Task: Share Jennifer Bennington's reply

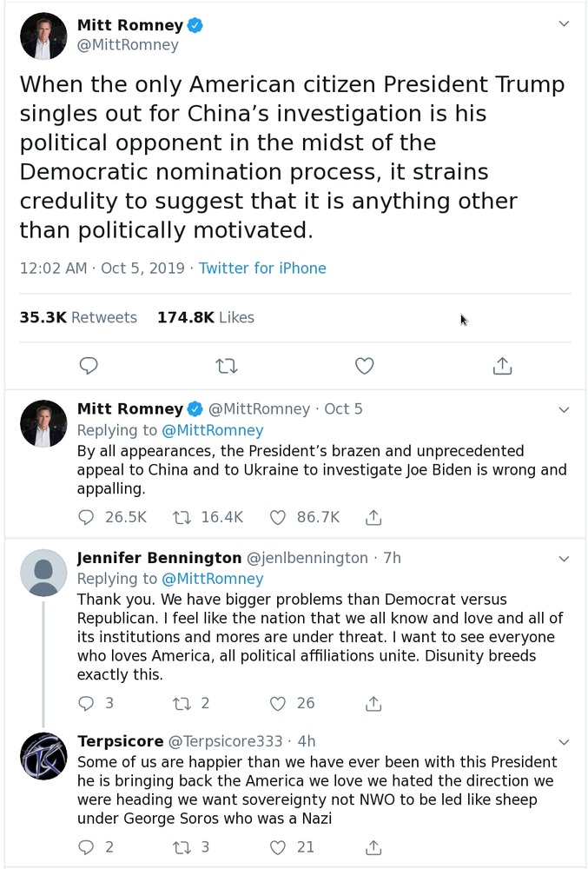Action: coord(373,703)
